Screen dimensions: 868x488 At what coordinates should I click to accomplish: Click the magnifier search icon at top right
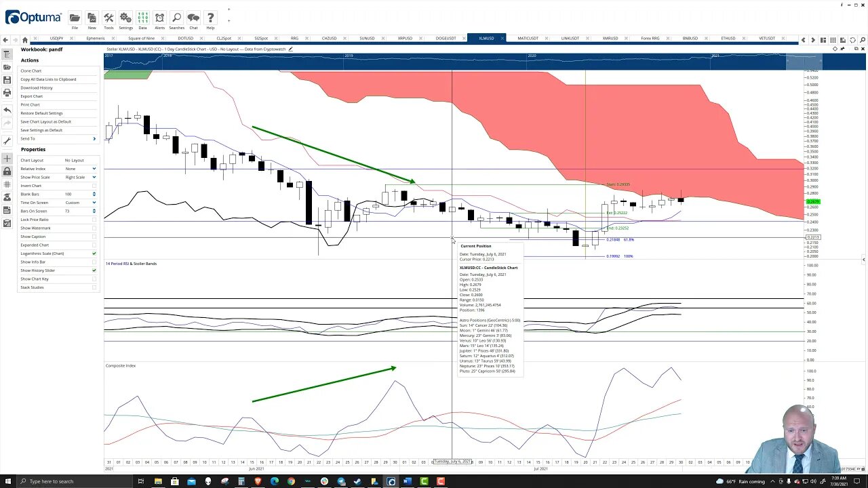[x=863, y=40]
